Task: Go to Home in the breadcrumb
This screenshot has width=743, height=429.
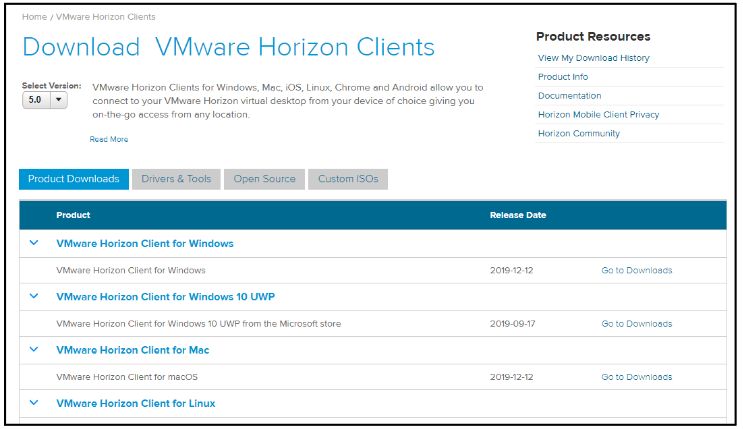Action: point(34,17)
